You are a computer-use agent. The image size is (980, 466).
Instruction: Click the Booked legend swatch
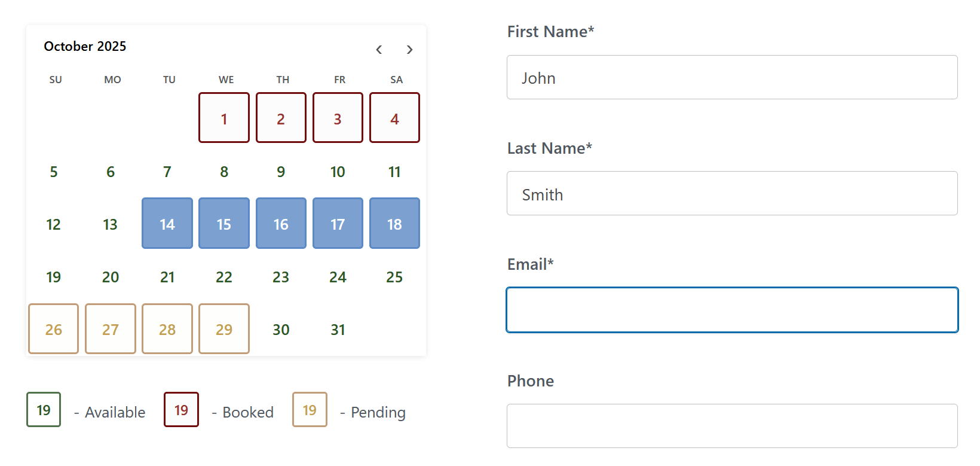tap(181, 410)
